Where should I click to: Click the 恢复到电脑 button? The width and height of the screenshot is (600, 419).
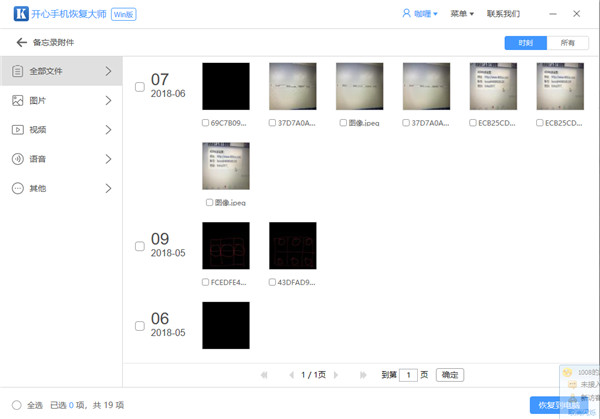[x=559, y=405]
